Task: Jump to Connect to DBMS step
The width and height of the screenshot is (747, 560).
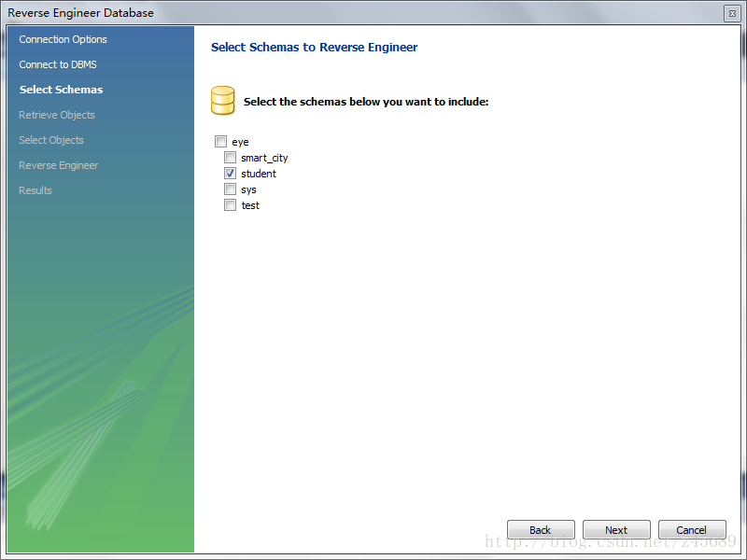Action: [58, 64]
